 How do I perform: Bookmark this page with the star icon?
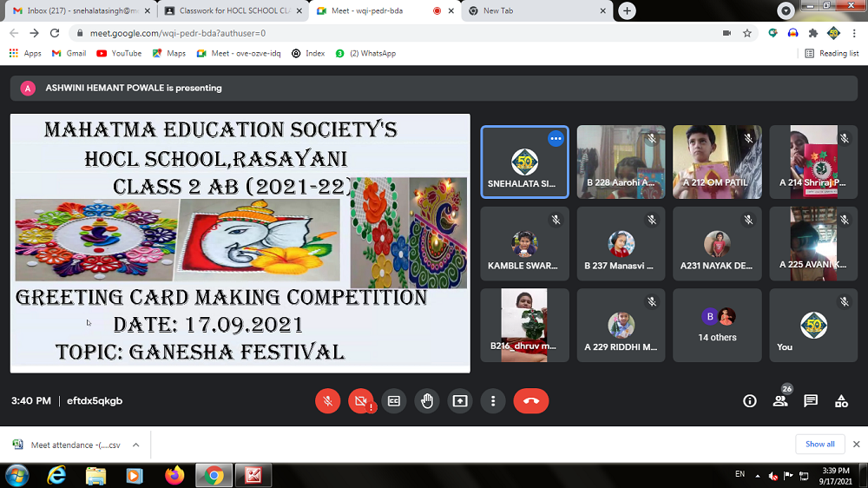[x=746, y=33]
